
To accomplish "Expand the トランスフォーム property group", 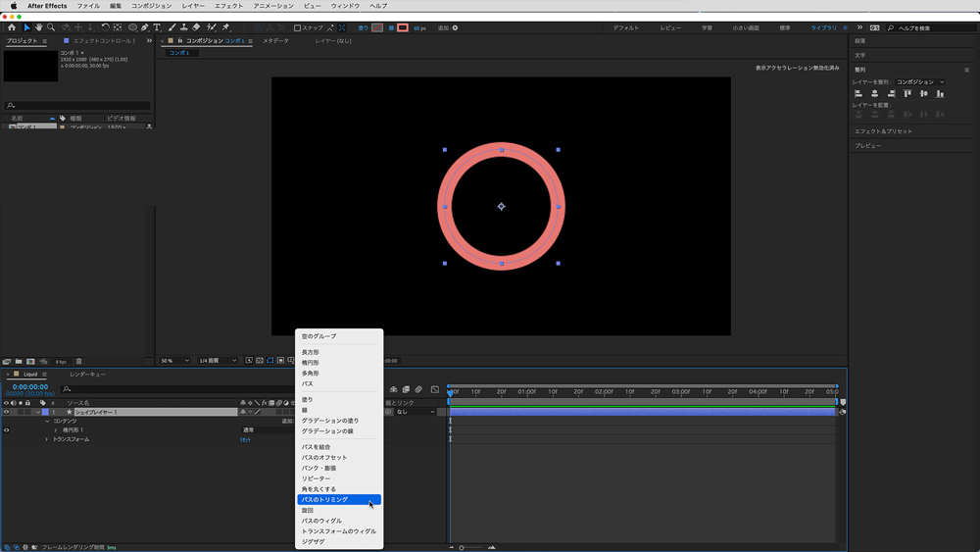I will (x=46, y=439).
